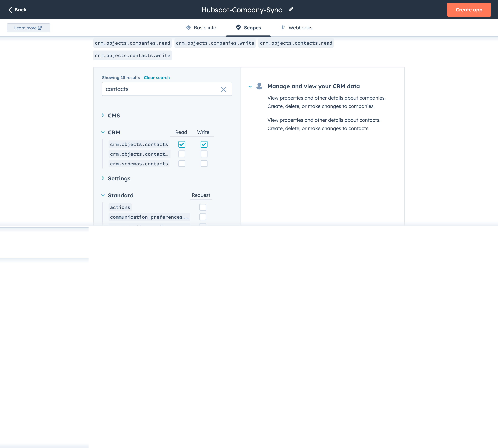Image resolution: width=498 pixels, height=448 pixels.
Task: Collapse the CRM scope group
Action: pyautogui.click(x=103, y=132)
